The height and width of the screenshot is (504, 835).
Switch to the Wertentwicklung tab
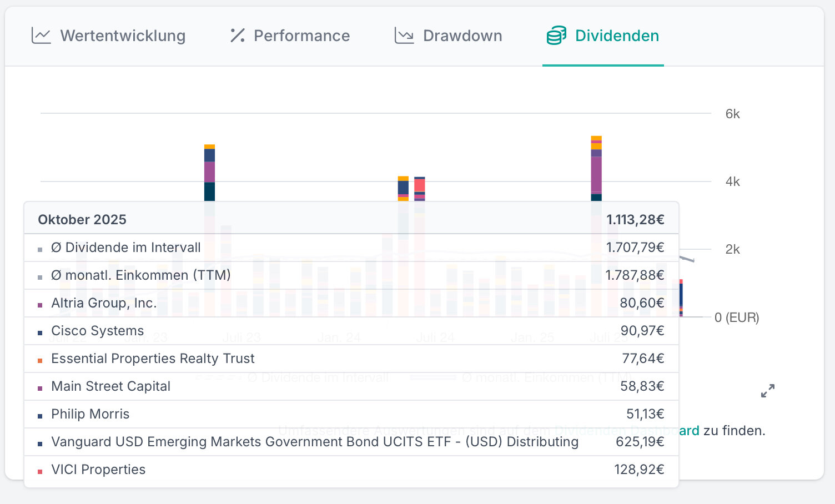123,36
